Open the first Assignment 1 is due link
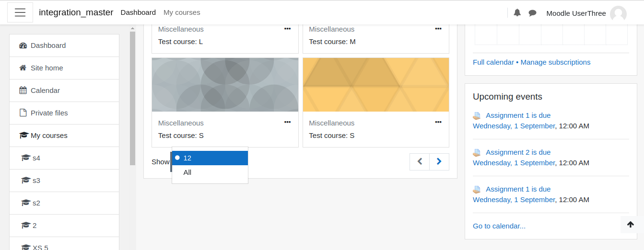Screen dimensions: 644x250 point(518,115)
